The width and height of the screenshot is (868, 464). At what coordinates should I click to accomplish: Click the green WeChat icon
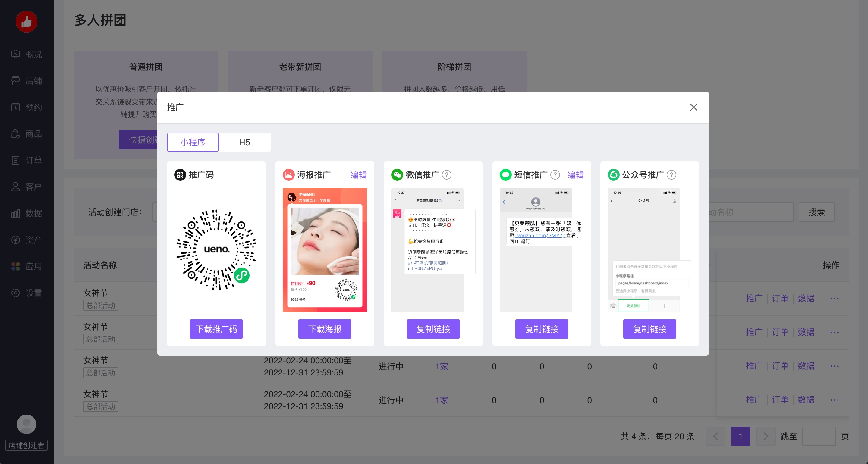(x=397, y=174)
